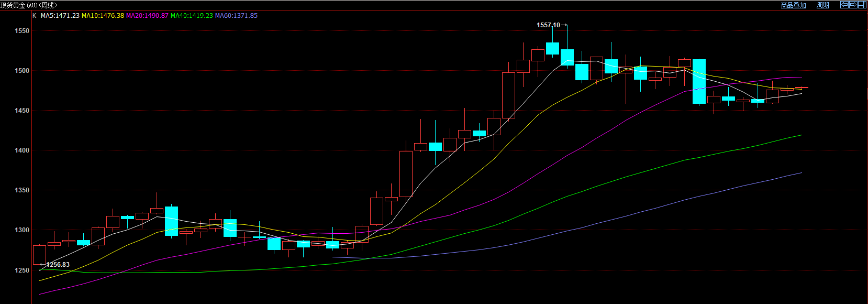868x304 pixels.
Task: Click the MA10:1476.38 indicator value
Action: (x=103, y=16)
